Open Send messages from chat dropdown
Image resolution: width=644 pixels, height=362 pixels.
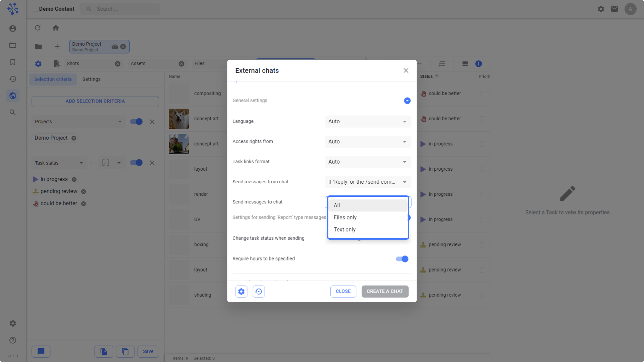368,182
